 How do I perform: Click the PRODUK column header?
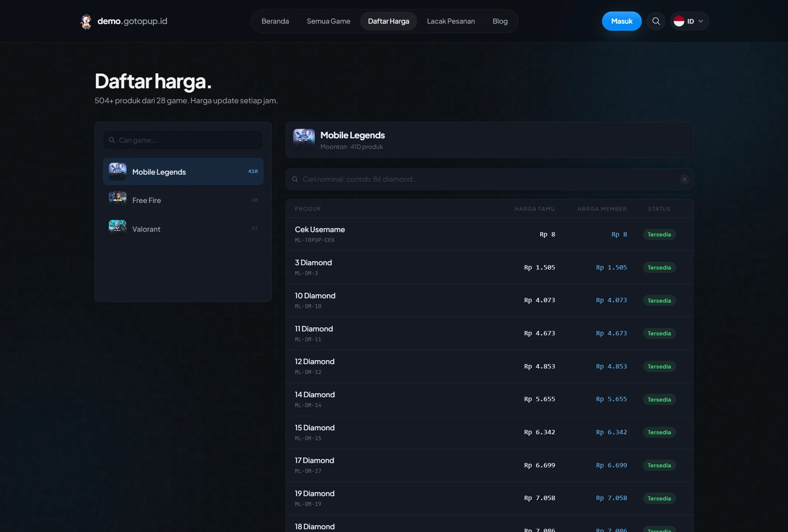click(x=308, y=209)
